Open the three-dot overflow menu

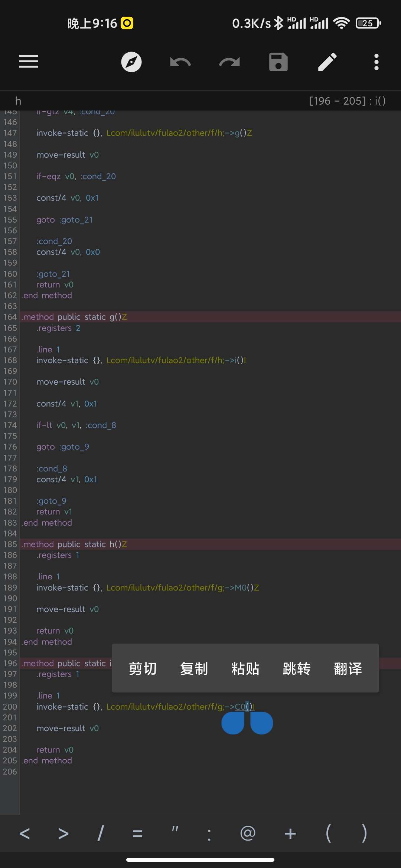(x=376, y=62)
